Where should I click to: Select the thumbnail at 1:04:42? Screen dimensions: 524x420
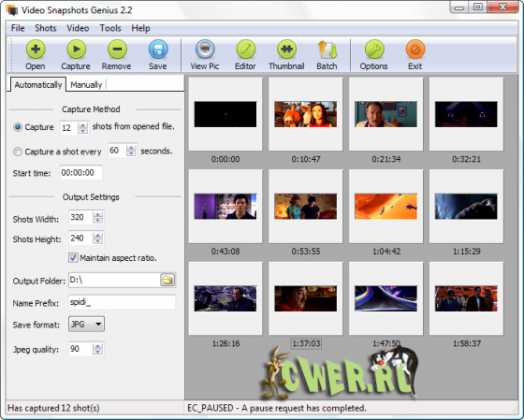tap(386, 207)
